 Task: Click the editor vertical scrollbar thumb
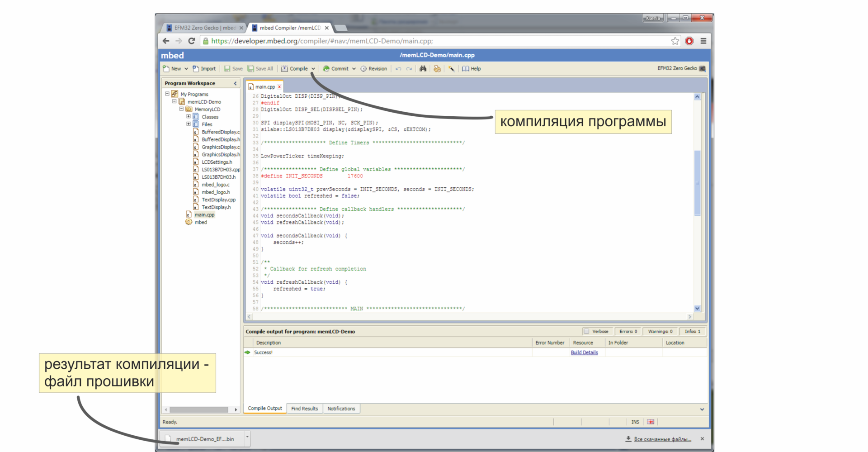click(697, 182)
